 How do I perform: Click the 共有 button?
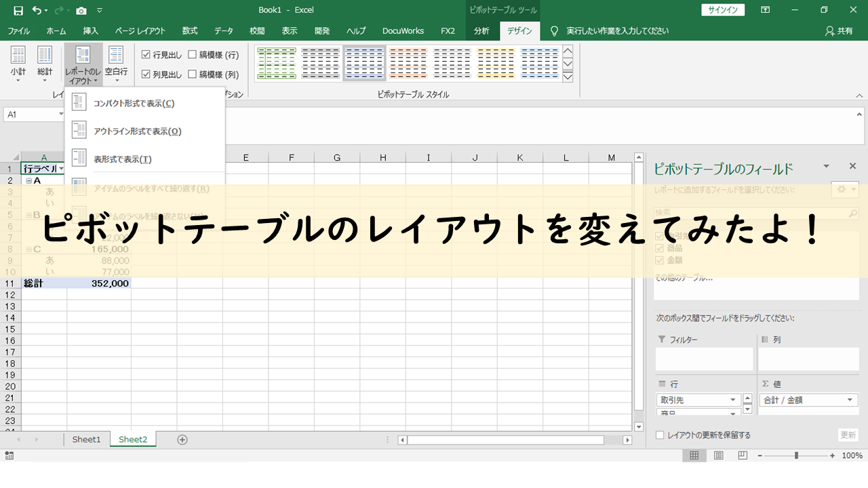pyautogui.click(x=839, y=30)
